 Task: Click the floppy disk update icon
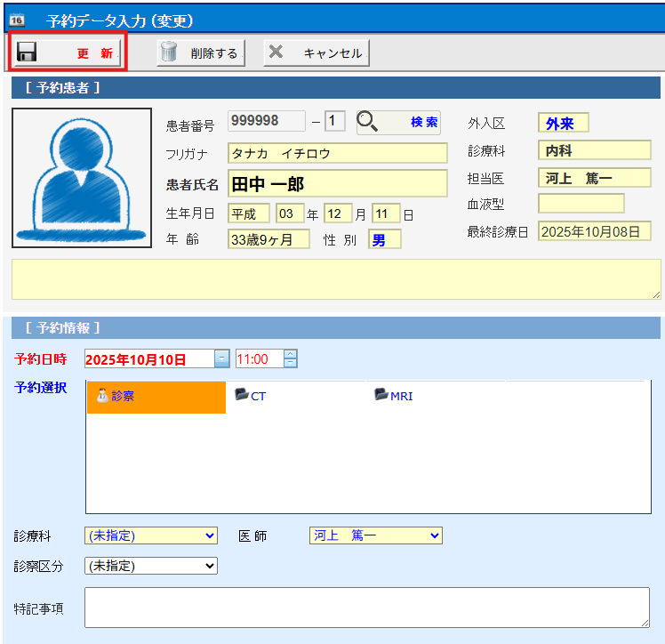click(x=28, y=52)
